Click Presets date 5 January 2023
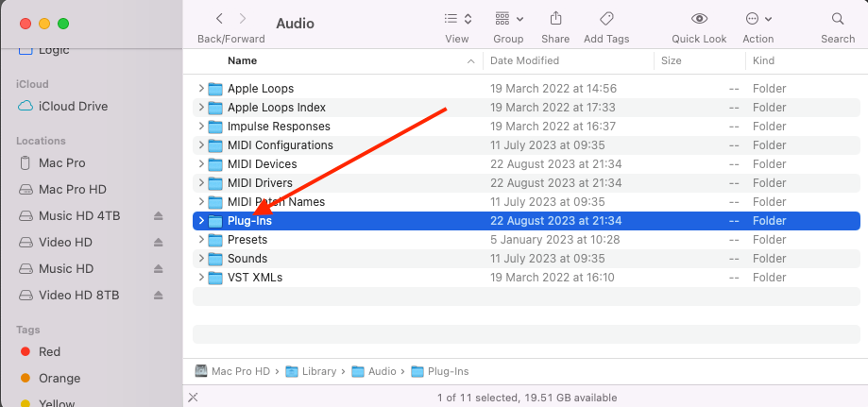The image size is (868, 407). 554,240
